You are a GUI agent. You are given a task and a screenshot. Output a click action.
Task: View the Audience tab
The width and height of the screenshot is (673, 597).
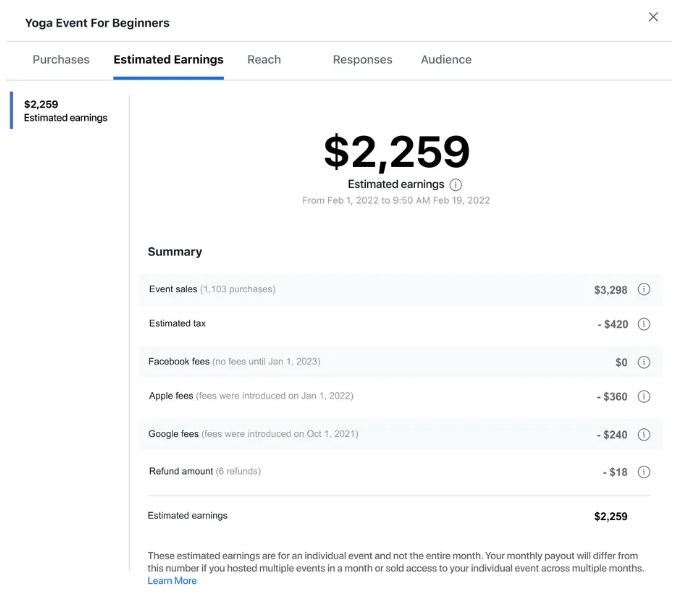click(446, 59)
